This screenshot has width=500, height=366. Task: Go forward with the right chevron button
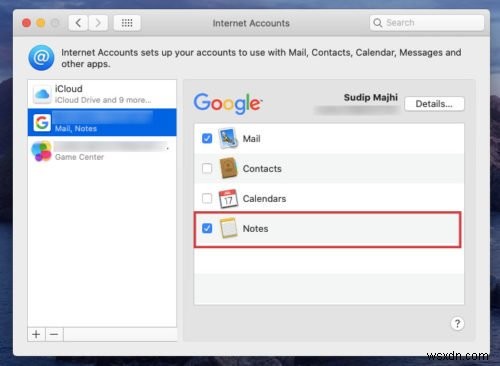[x=98, y=23]
